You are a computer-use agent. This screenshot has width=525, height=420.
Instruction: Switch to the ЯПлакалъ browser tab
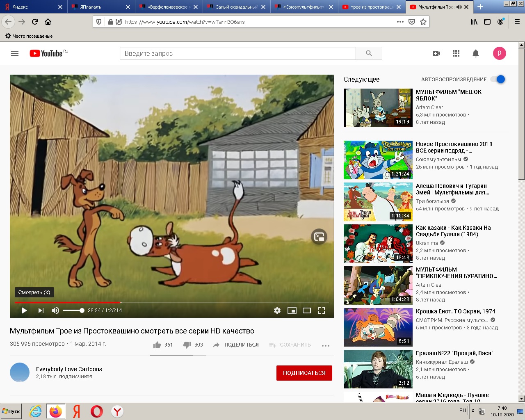coord(101,7)
